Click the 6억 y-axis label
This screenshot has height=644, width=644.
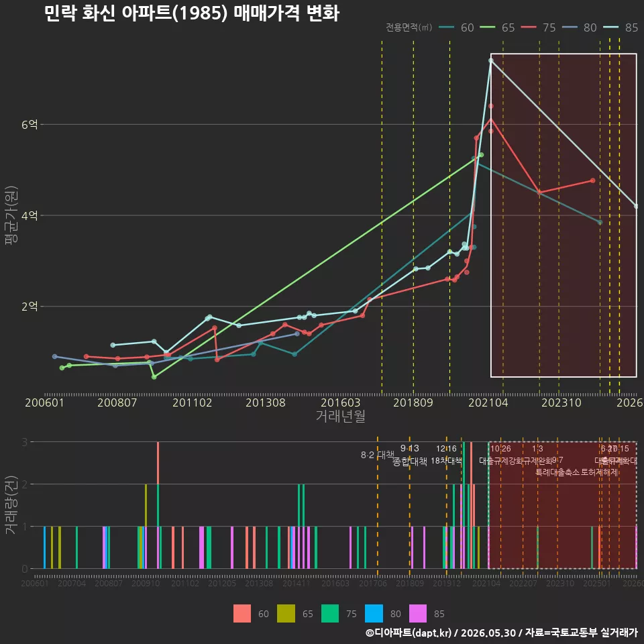[30, 125]
